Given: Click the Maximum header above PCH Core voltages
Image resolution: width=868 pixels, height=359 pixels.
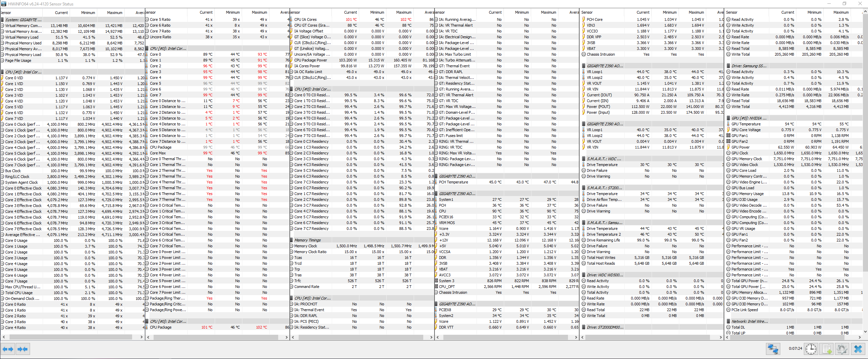Looking at the screenshot, I should tap(692, 12).
